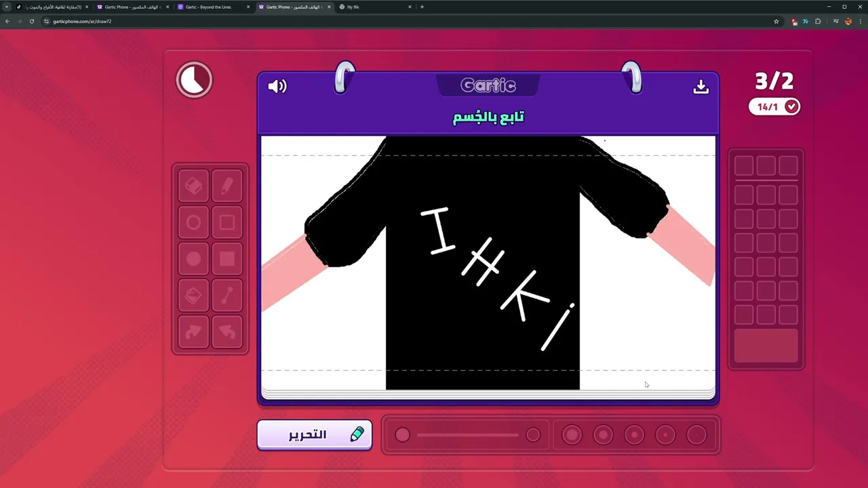Image resolution: width=868 pixels, height=488 pixels.
Task: Reload the garticphone page
Action: pyautogui.click(x=31, y=21)
